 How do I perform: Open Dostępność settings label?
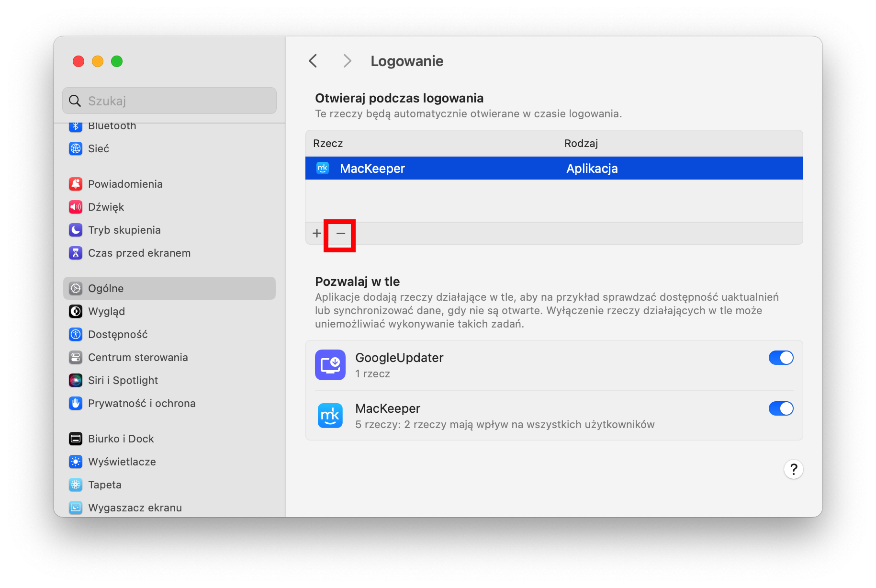click(118, 334)
